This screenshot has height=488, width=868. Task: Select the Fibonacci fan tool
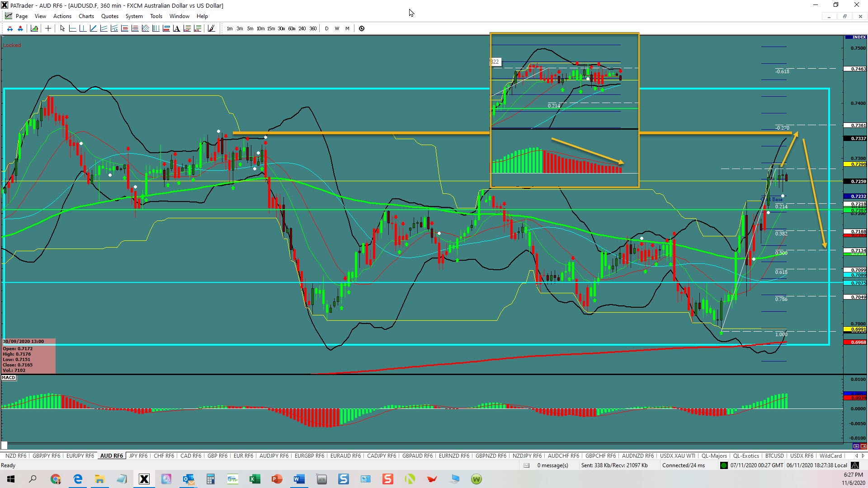tap(145, 28)
